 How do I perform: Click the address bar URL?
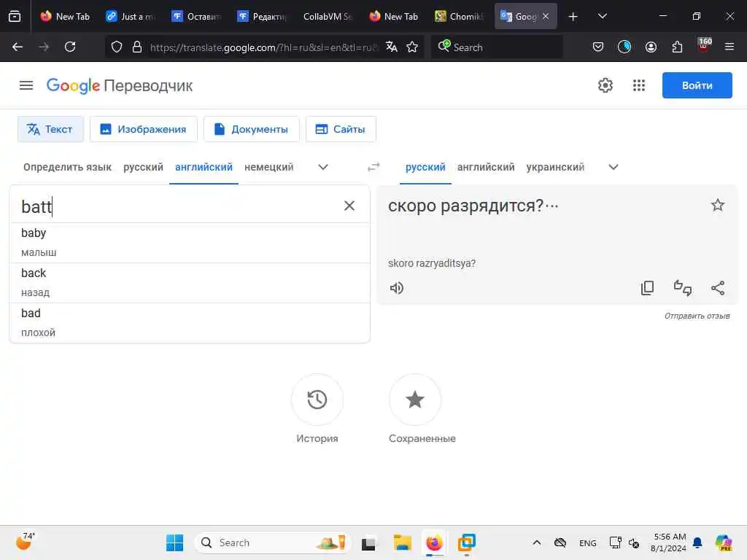pyautogui.click(x=263, y=47)
